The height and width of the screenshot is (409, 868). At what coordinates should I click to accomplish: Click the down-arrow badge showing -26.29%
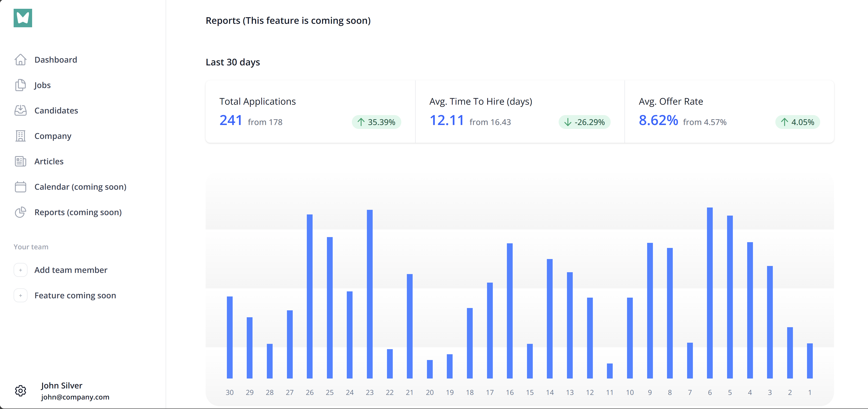(x=584, y=122)
